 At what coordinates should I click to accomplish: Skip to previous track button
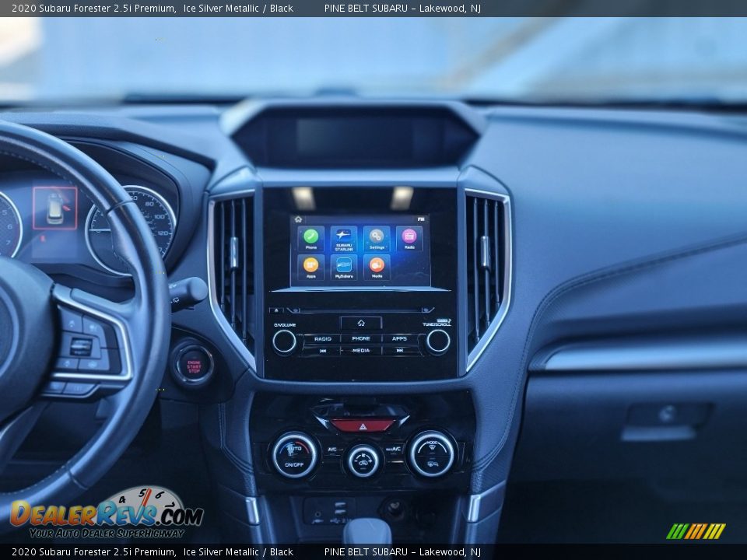[321, 351]
